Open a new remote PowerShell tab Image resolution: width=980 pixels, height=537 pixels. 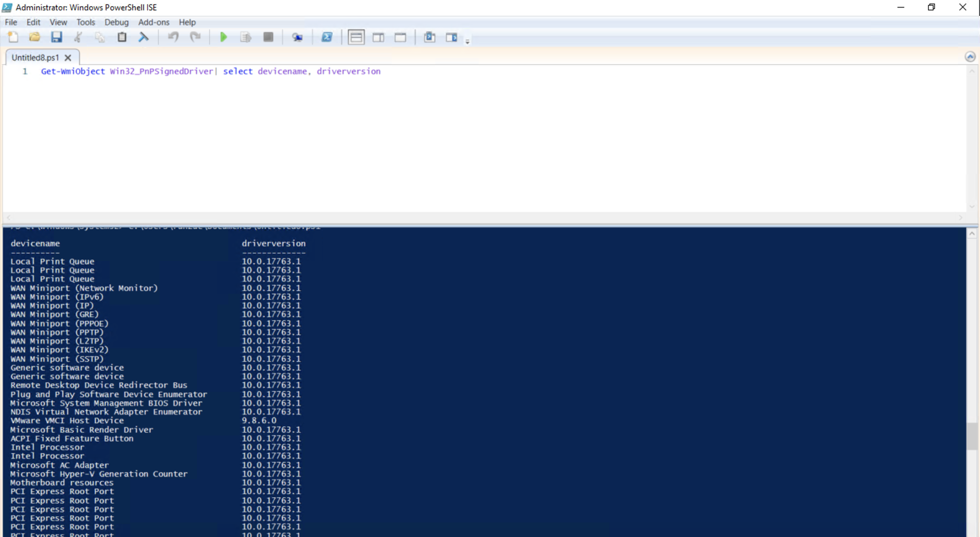tap(297, 37)
